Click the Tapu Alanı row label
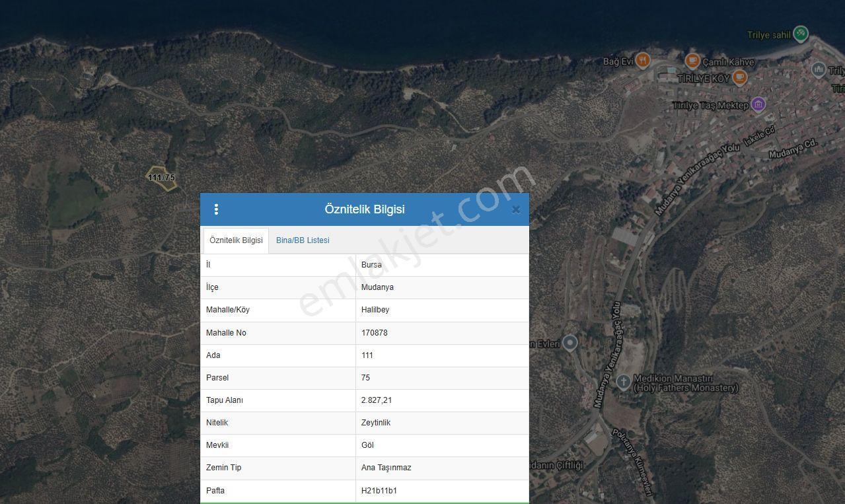The width and height of the screenshot is (845, 504). coord(225,400)
